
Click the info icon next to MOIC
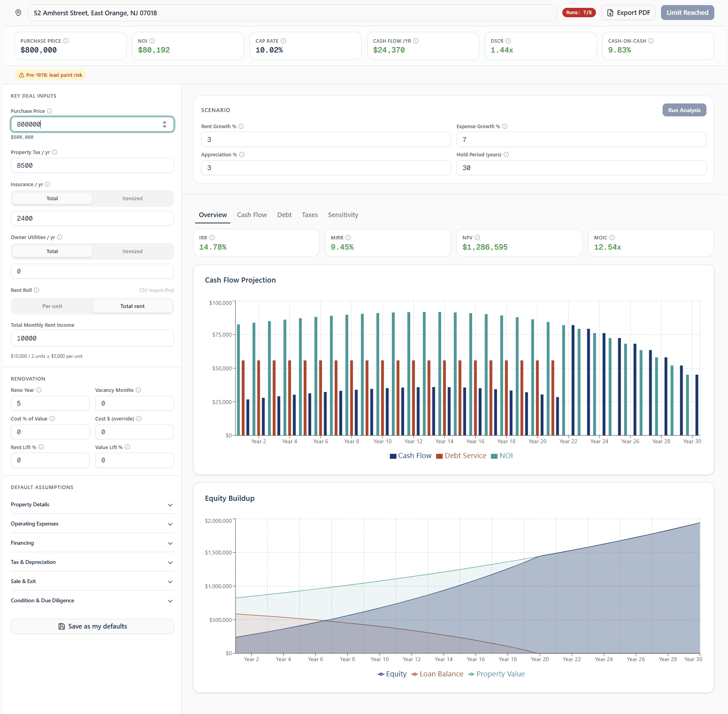pos(612,237)
